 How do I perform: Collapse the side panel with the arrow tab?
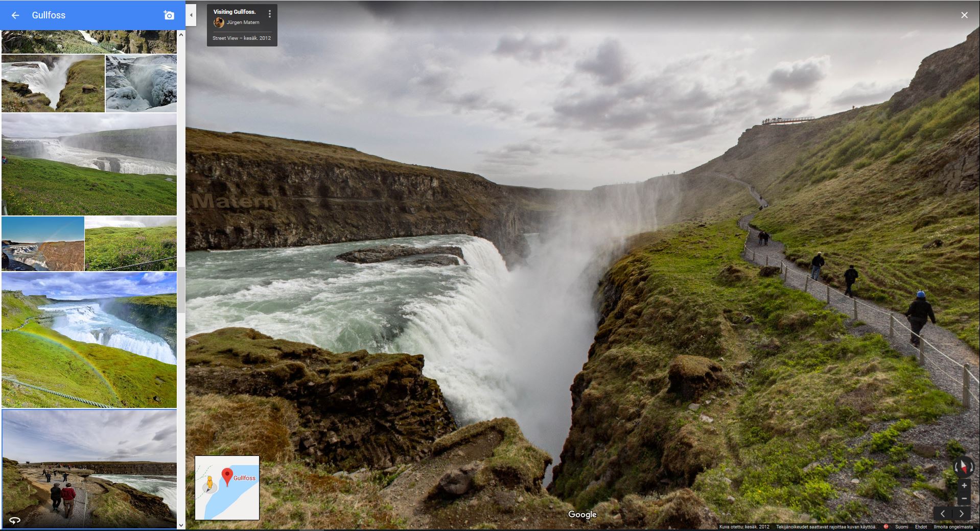(191, 15)
